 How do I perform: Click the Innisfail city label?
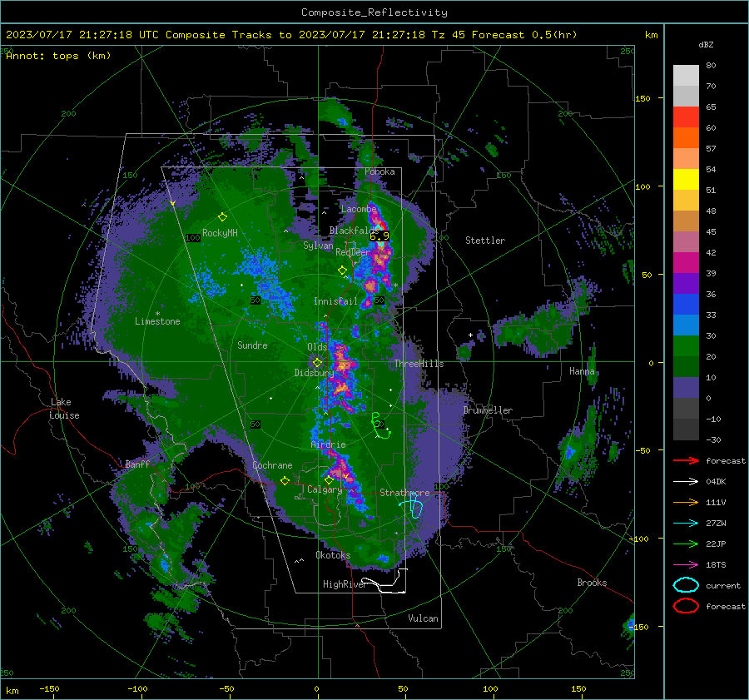click(335, 301)
